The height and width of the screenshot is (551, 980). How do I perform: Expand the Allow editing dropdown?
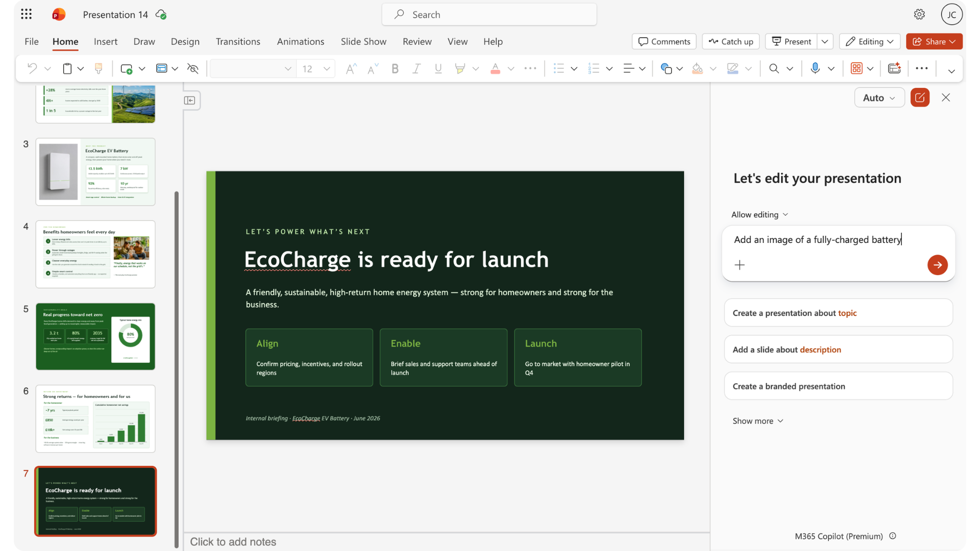tap(759, 215)
